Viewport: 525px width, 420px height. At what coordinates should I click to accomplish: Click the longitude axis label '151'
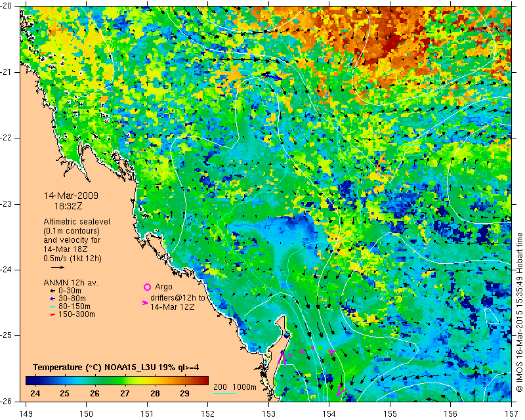click(147, 414)
